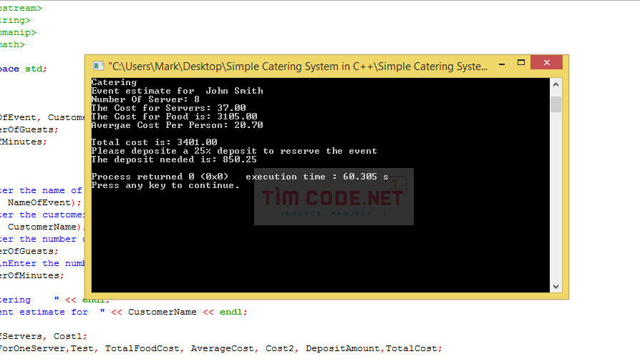Click 'Cost2' variable in editor
This screenshot has width=640, height=364.
[x=281, y=348]
